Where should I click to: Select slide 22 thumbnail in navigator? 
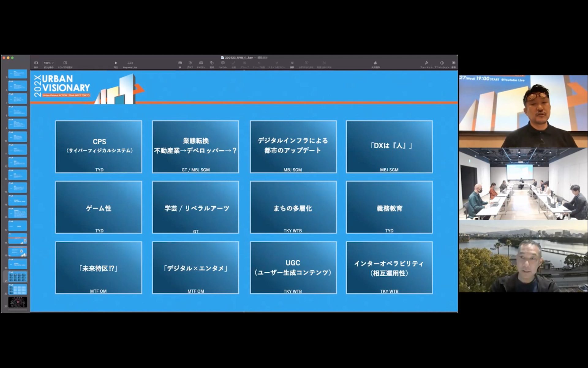point(18,289)
